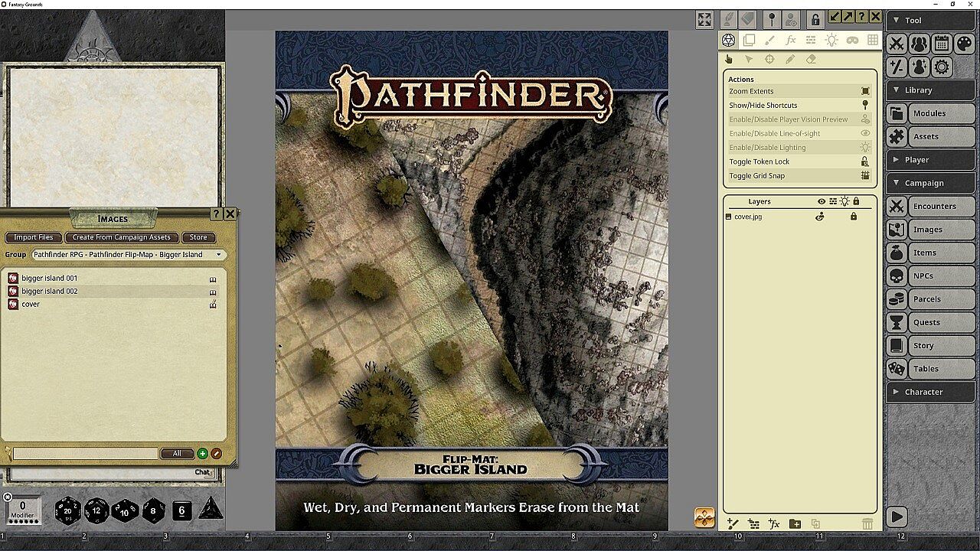This screenshot has height=551, width=980.
Task: Click the Import Files button
Action: [34, 237]
